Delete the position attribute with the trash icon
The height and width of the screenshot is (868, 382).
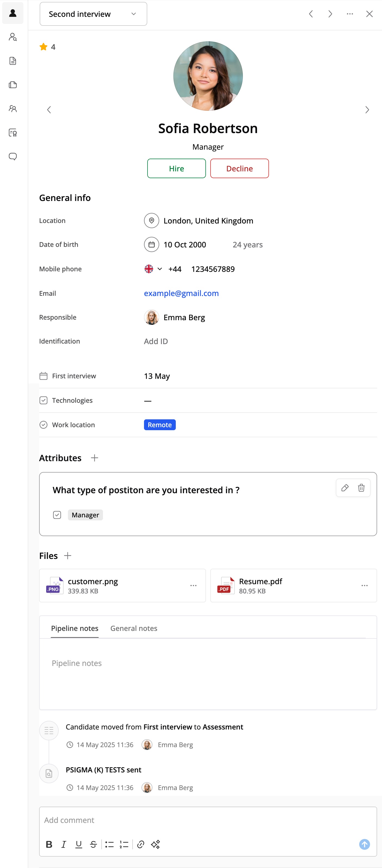361,488
